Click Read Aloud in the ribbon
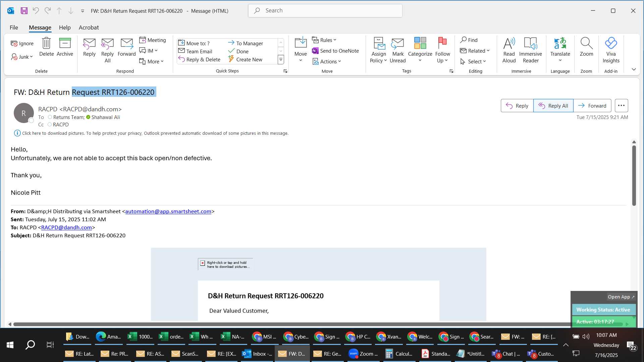This screenshot has height=362, width=644. click(509, 50)
